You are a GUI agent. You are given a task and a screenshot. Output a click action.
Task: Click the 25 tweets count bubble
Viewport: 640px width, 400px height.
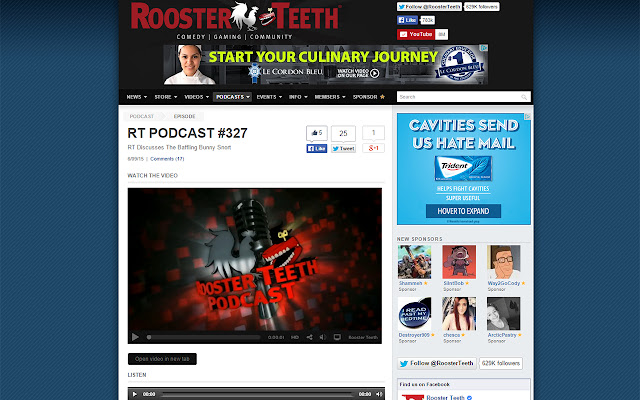click(x=343, y=133)
